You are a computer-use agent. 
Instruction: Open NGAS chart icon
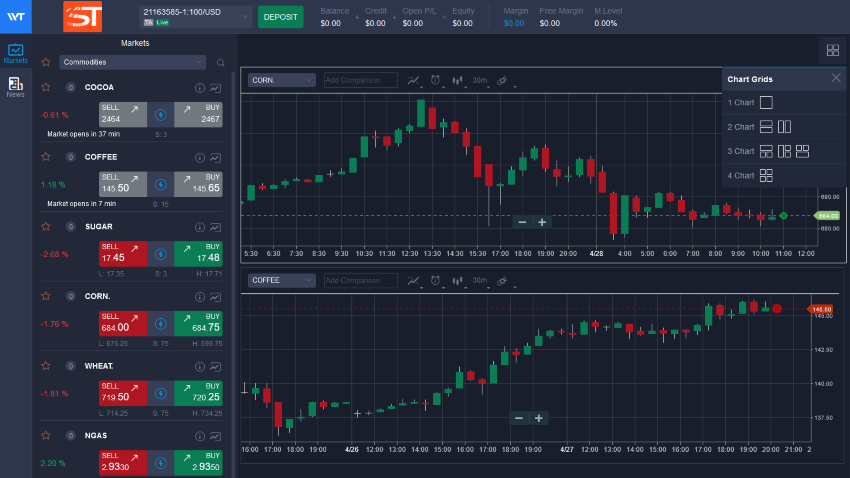pos(215,436)
